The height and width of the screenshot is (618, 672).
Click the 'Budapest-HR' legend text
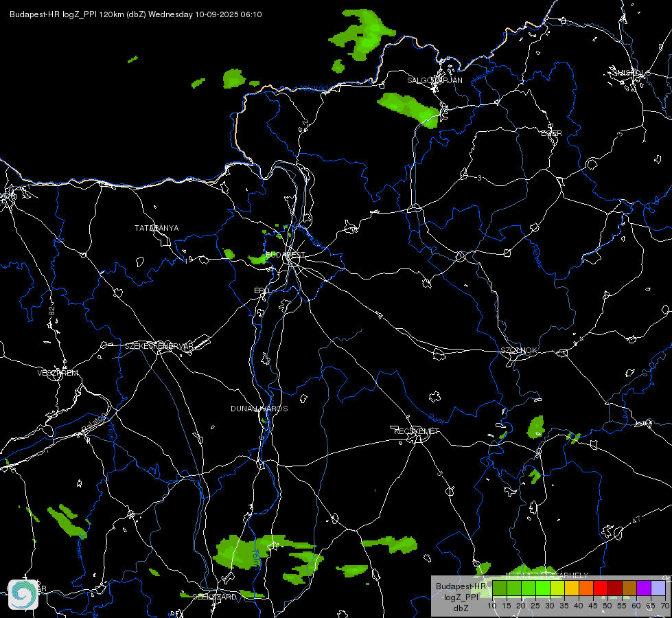(x=461, y=586)
